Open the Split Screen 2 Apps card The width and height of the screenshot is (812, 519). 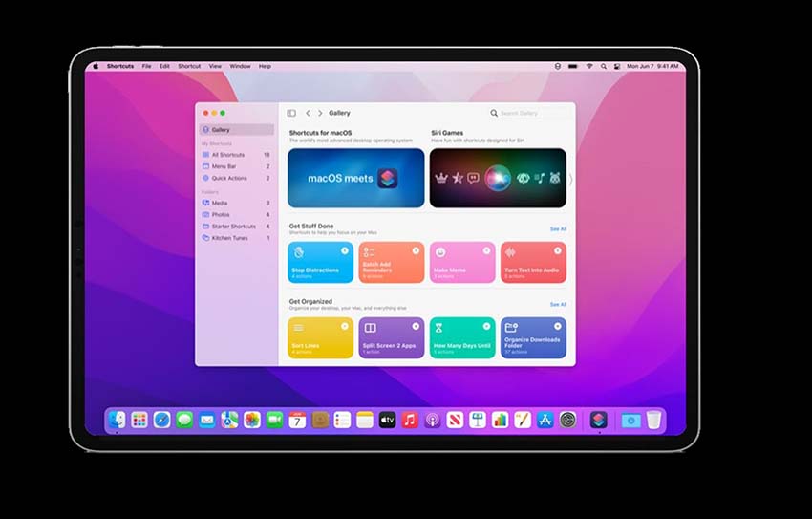[391, 337]
